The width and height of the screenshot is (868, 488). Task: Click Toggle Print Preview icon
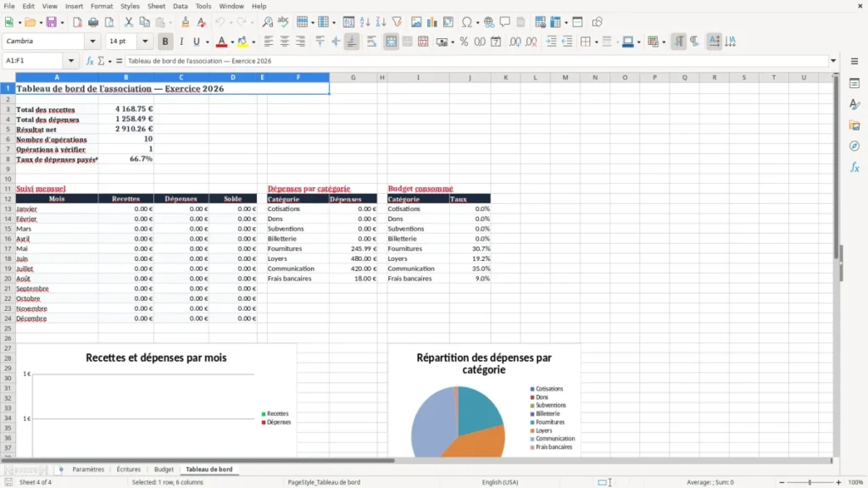109,22
